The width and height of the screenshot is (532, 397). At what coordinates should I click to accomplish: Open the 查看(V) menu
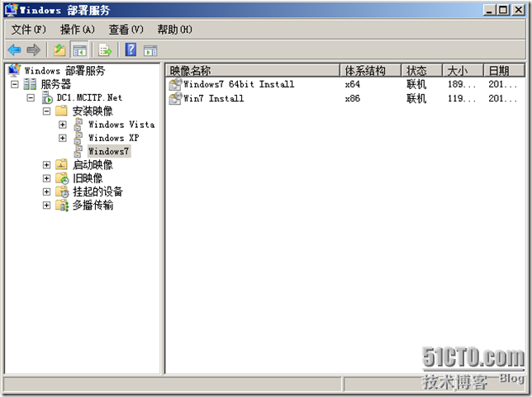point(126,30)
